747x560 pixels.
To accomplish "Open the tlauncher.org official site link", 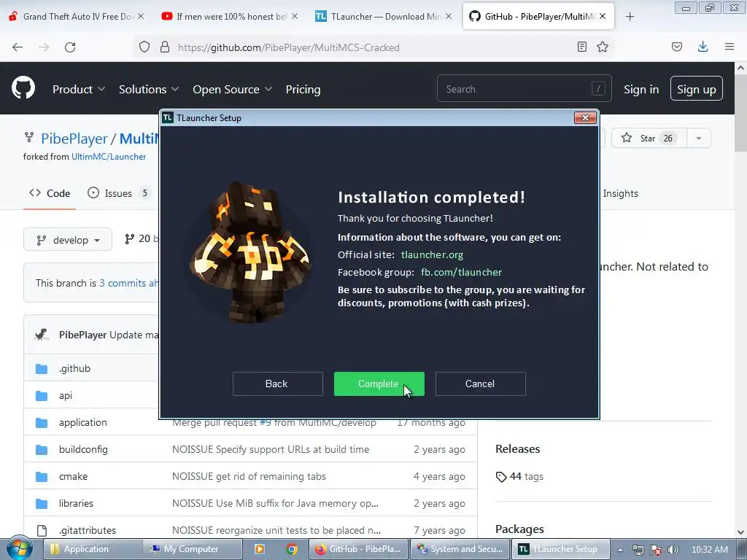I will pyautogui.click(x=432, y=254).
